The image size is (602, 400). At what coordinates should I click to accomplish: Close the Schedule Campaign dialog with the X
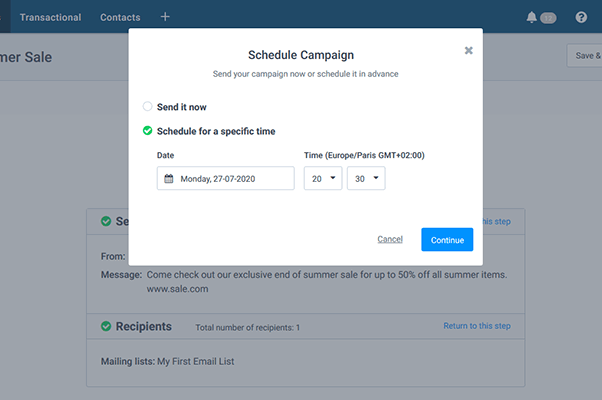[468, 51]
